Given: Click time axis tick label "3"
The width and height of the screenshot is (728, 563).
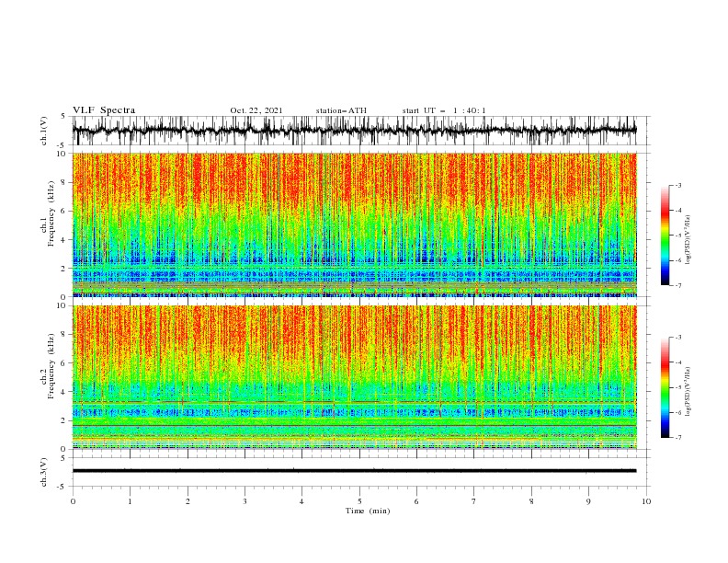Looking at the screenshot, I should 245,501.
